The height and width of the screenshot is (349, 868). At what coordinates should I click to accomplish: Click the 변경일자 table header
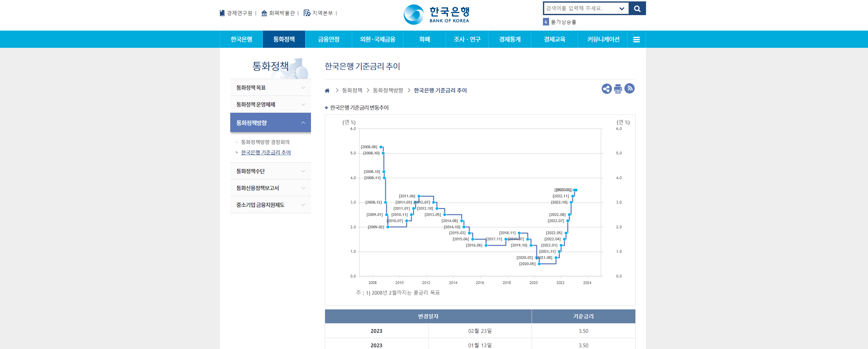tap(428, 316)
